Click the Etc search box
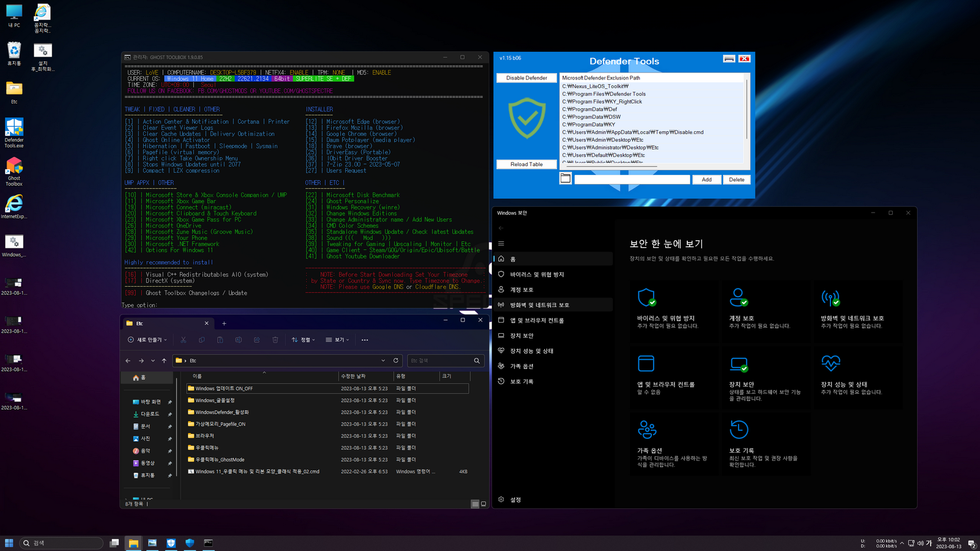The image size is (980, 551). (x=445, y=360)
